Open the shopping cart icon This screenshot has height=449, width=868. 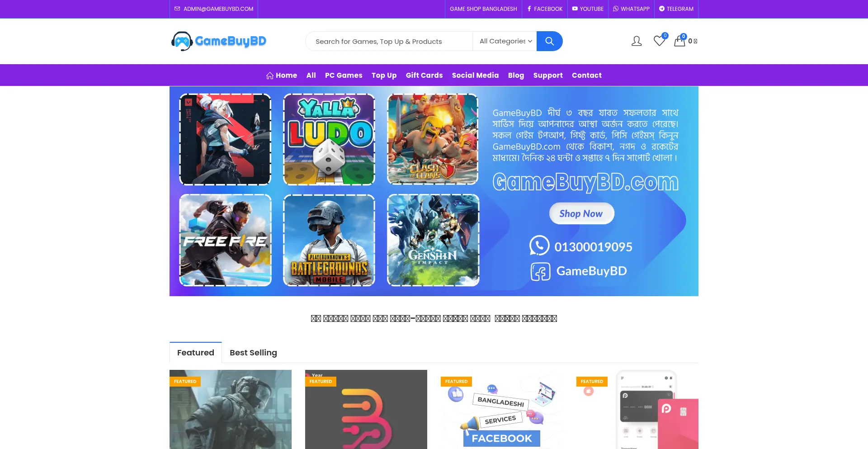(679, 41)
